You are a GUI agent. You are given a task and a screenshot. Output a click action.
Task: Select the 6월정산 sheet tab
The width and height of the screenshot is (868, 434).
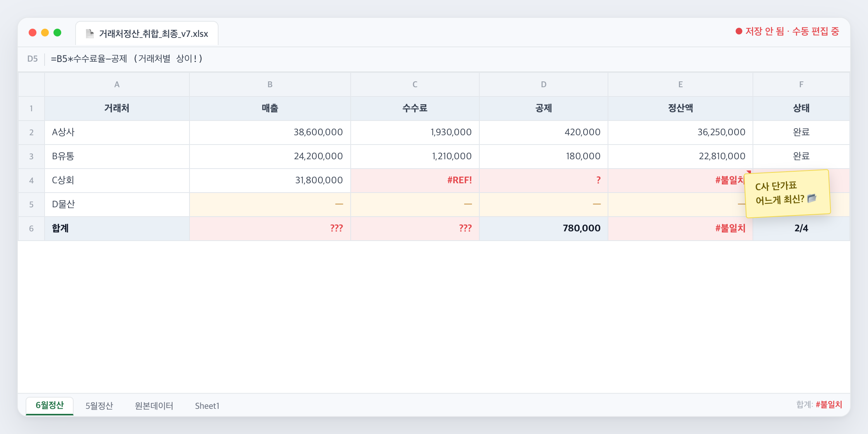point(50,406)
